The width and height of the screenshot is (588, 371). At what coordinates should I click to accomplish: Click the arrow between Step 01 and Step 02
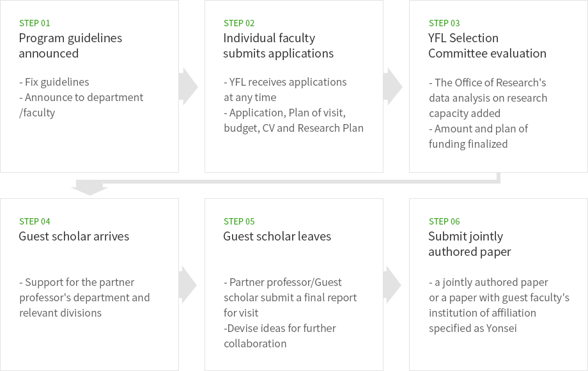tap(189, 86)
